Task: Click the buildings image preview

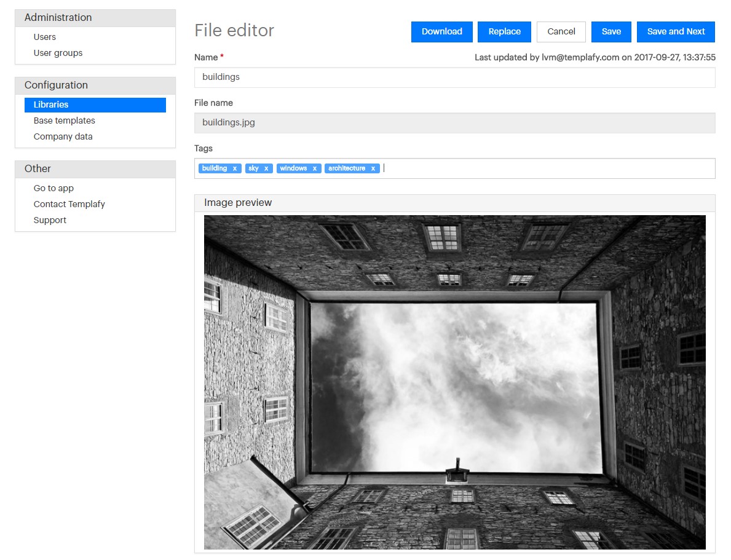Action: point(454,382)
